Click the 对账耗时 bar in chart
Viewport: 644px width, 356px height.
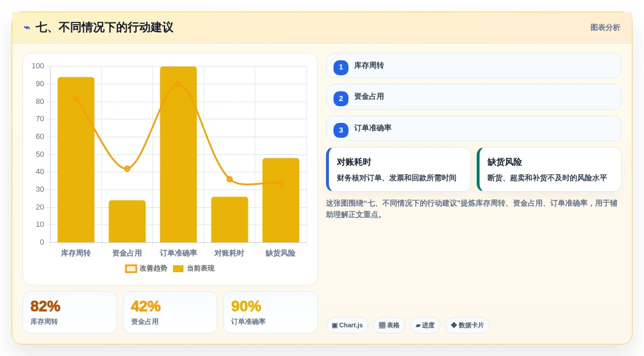229,219
